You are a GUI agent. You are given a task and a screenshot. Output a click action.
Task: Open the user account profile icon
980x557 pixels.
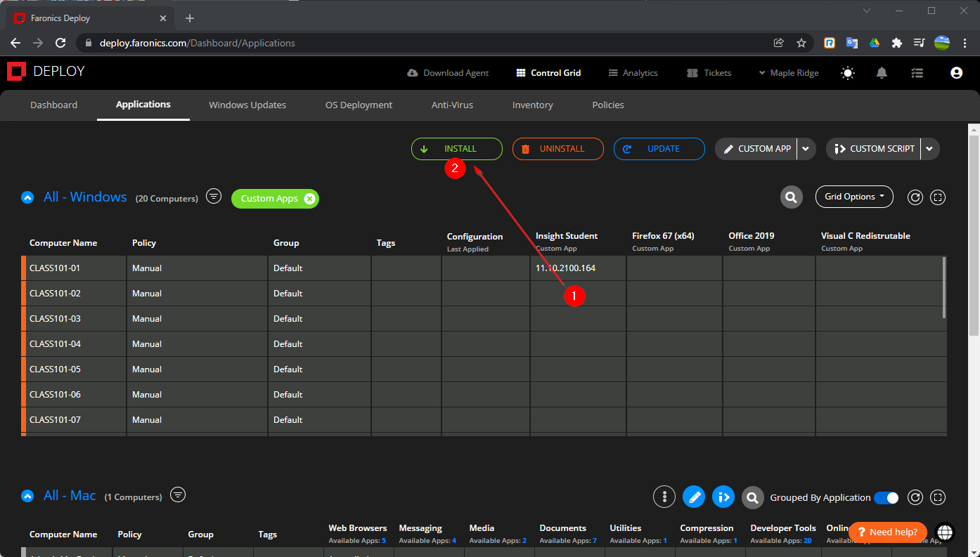point(955,73)
